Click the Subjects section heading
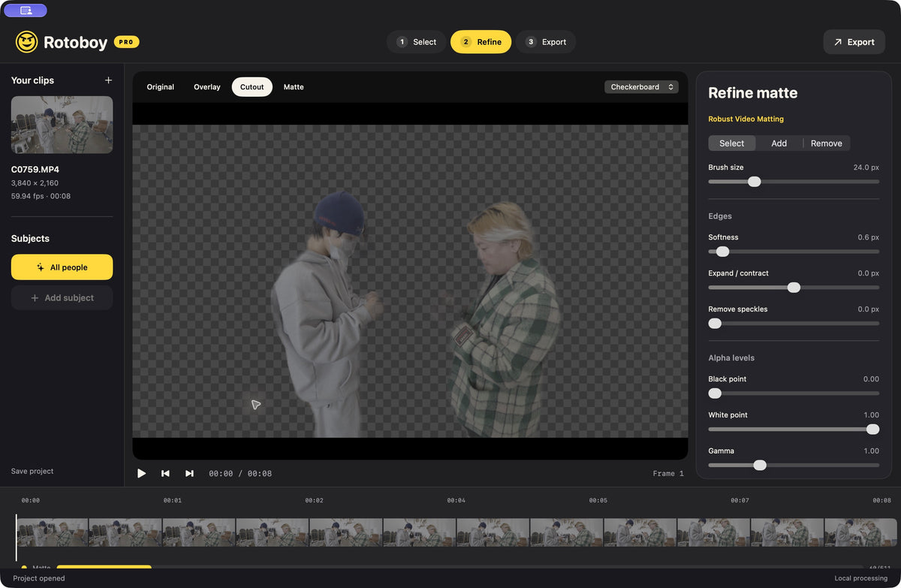901x588 pixels. 30,239
